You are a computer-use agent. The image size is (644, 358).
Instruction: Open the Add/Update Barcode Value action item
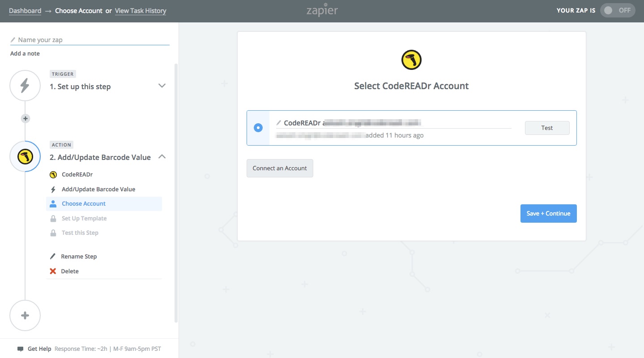(104, 190)
